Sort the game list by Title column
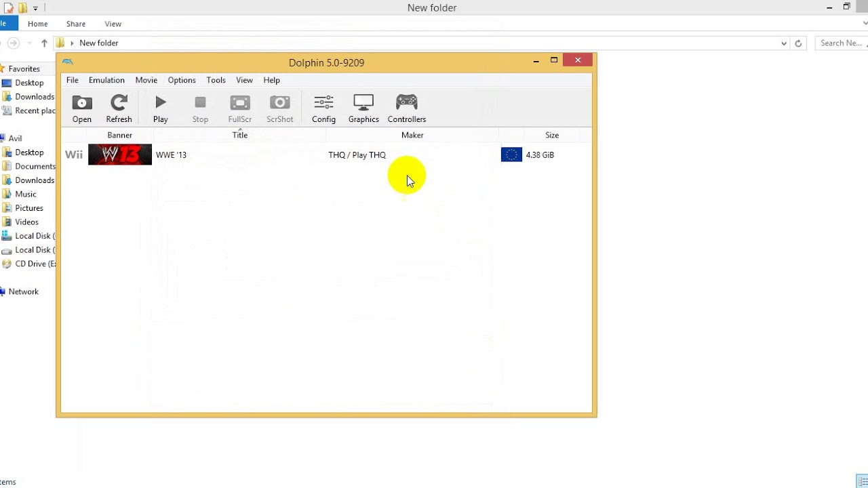The width and height of the screenshot is (868, 488). coord(240,135)
